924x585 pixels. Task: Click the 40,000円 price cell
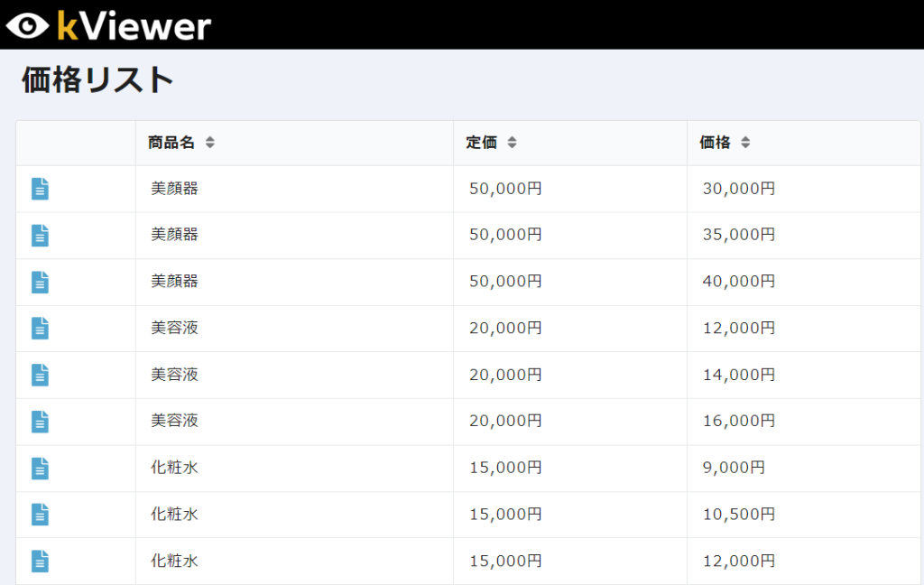739,282
